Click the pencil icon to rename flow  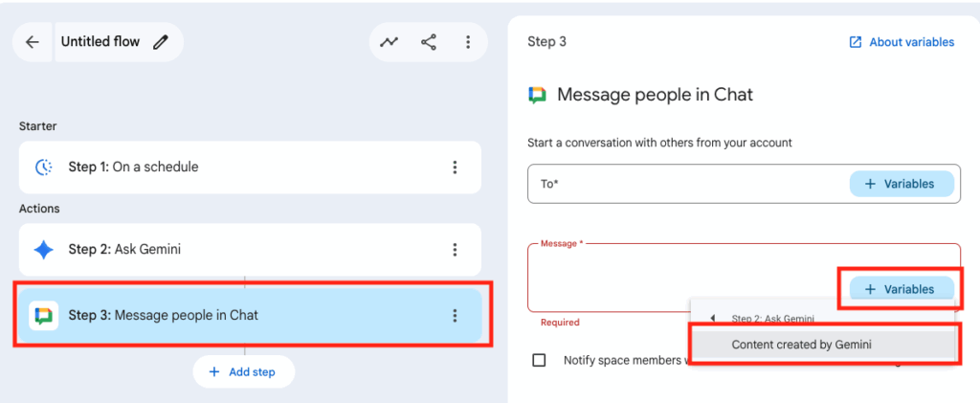(161, 42)
